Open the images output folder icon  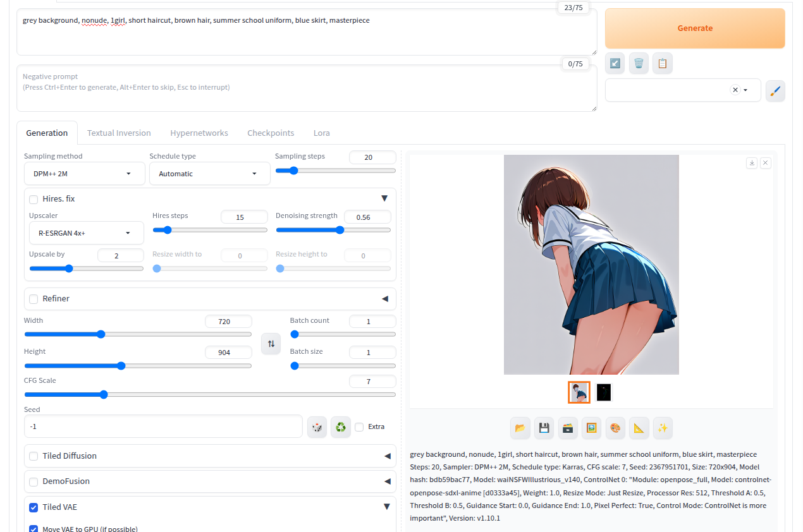(520, 428)
